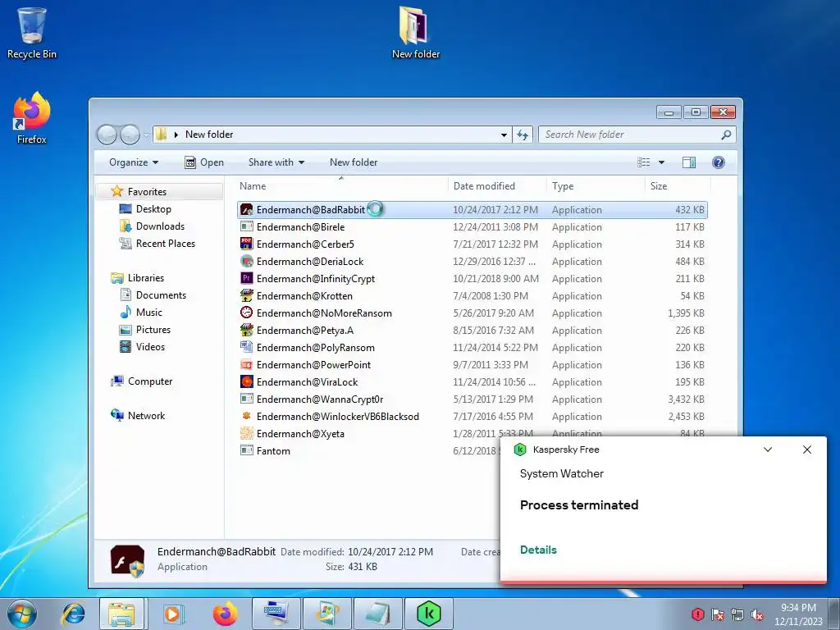
Task: Click the Windows Start button
Action: [22, 614]
